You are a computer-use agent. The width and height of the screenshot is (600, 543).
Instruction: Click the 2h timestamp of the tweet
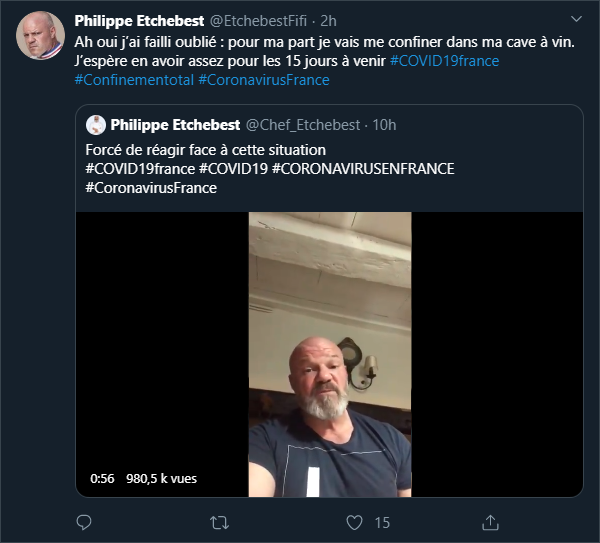[329, 21]
